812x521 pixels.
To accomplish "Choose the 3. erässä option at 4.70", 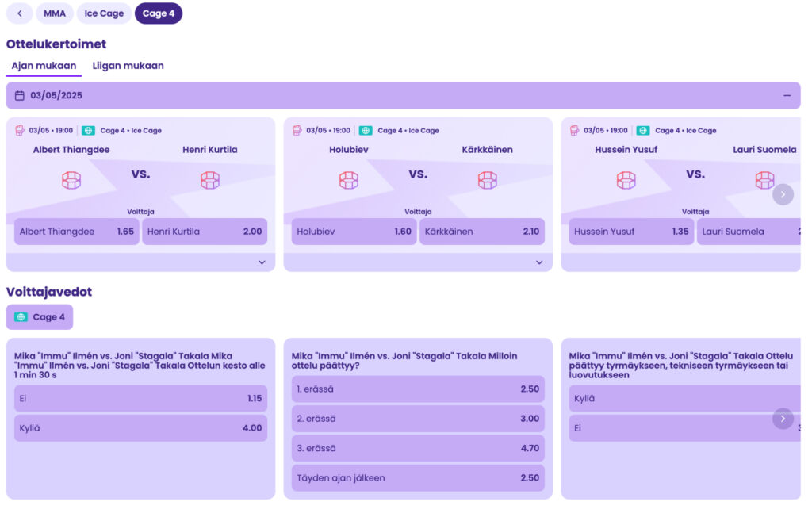I will coord(418,448).
